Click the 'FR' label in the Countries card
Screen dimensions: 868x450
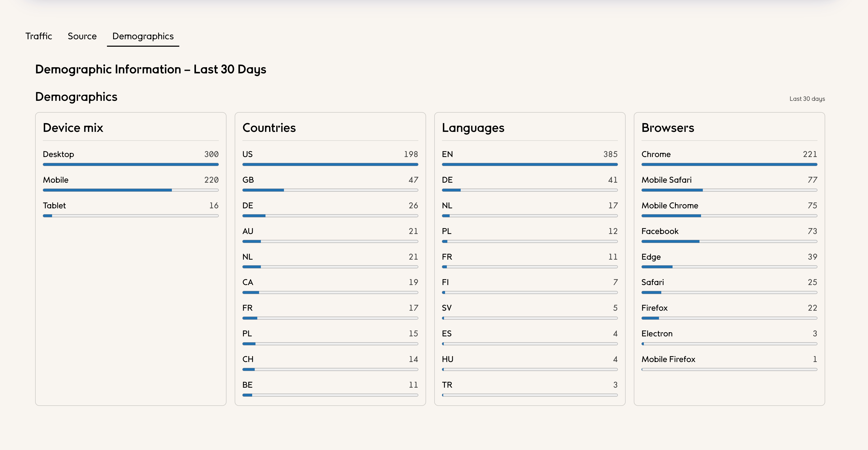click(247, 308)
